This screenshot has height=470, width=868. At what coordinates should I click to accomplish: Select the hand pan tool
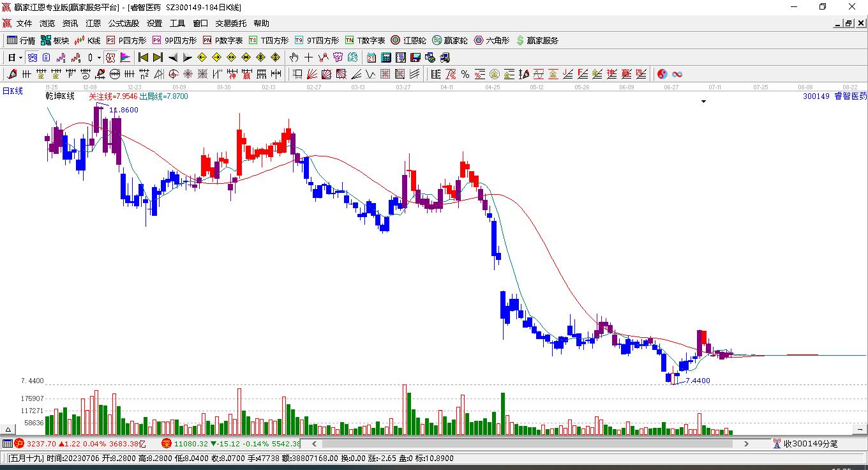[x=294, y=57]
